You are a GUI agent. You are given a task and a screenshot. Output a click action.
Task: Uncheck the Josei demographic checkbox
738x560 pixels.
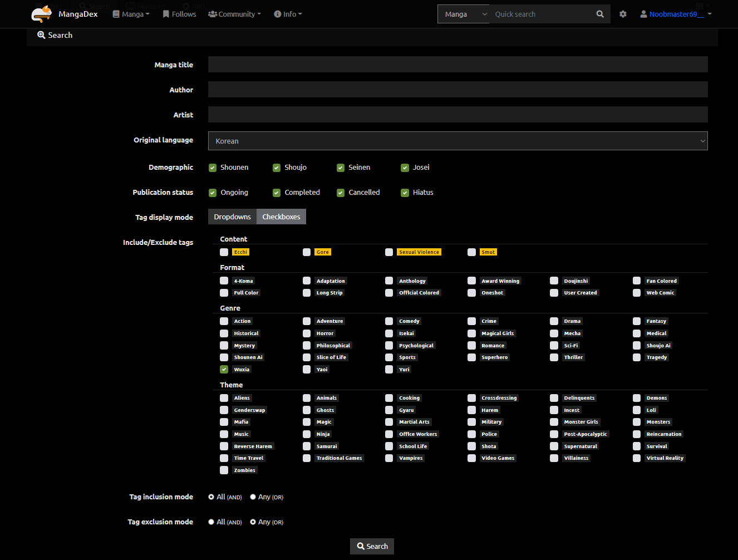(x=405, y=168)
